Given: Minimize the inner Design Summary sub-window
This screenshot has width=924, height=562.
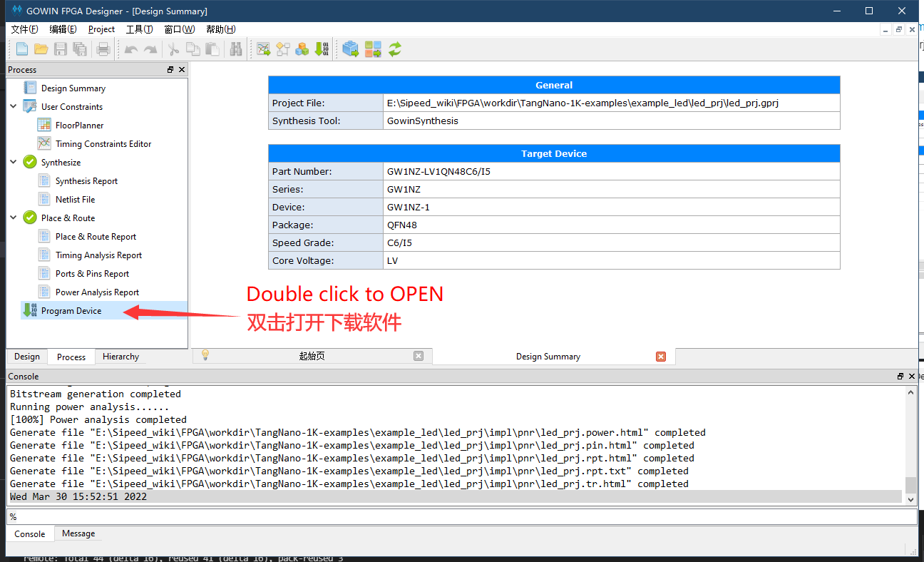Looking at the screenshot, I should (x=885, y=29).
